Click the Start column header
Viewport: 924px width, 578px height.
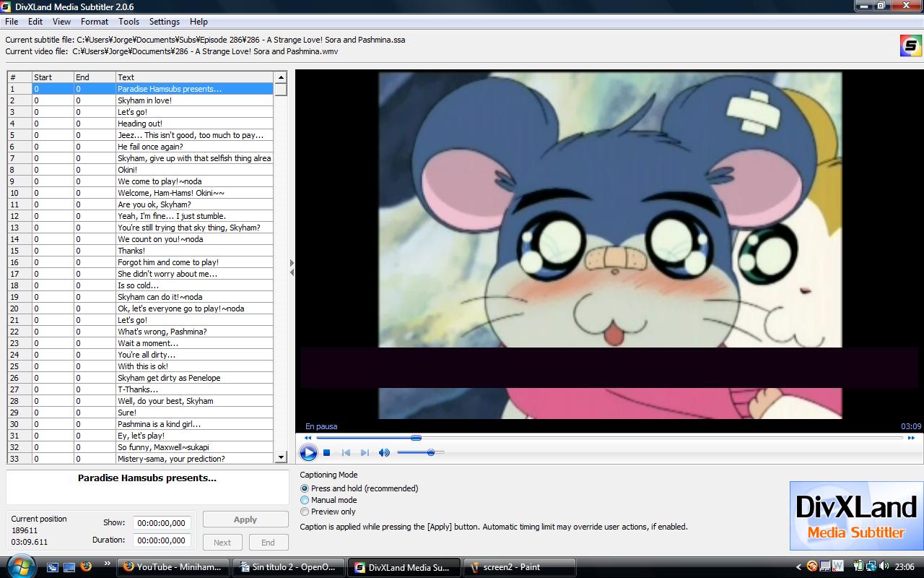(53, 77)
